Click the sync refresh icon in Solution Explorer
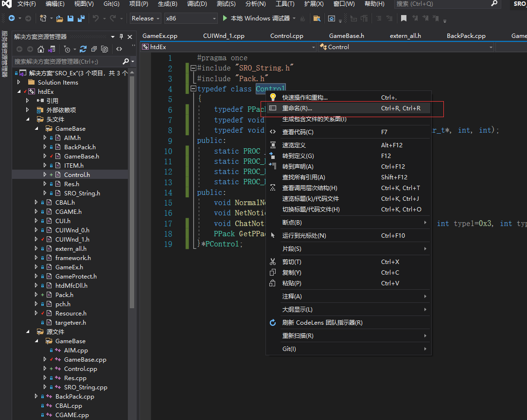527x420 pixels. tap(83, 49)
